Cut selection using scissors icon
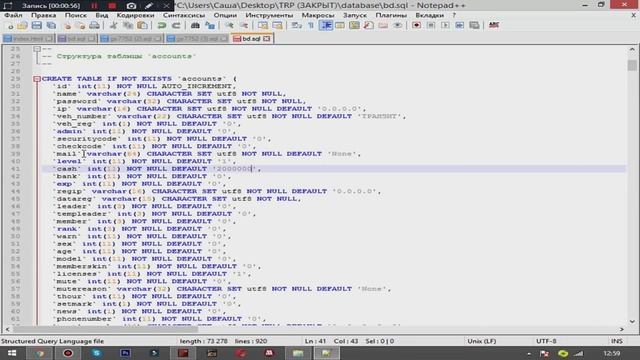This screenshot has width=640, height=360. coord(113,26)
